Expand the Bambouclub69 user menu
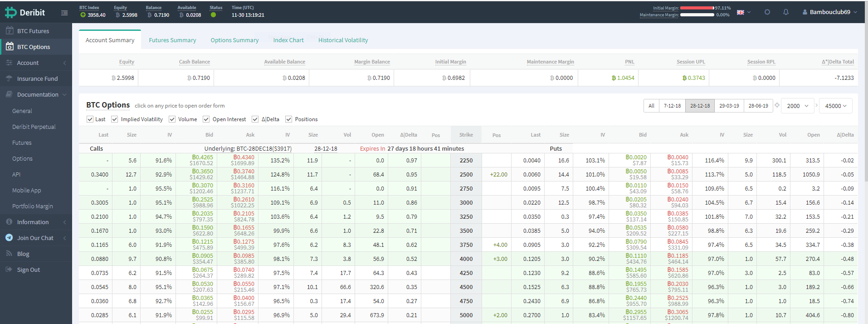 pyautogui.click(x=829, y=12)
